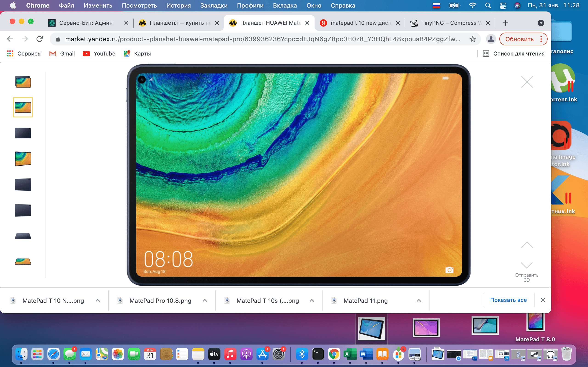Reload the Yandex Market page

(x=40, y=39)
